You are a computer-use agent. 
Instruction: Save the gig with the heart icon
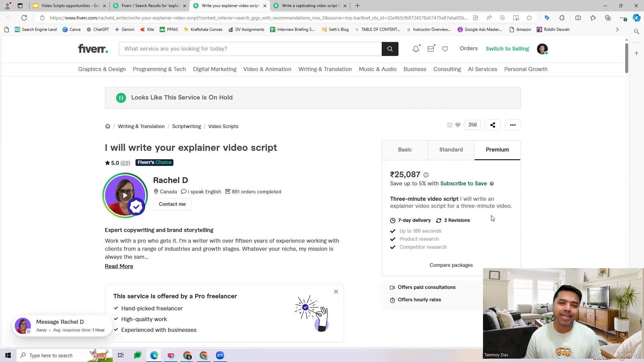458,125
